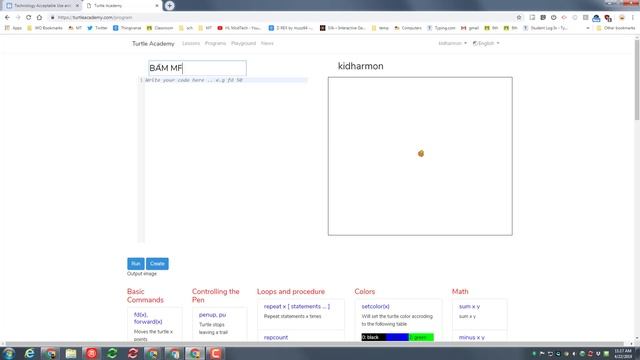Open the Typing.com bookmark
The image size is (640, 360).
pyautogui.click(x=441, y=28)
